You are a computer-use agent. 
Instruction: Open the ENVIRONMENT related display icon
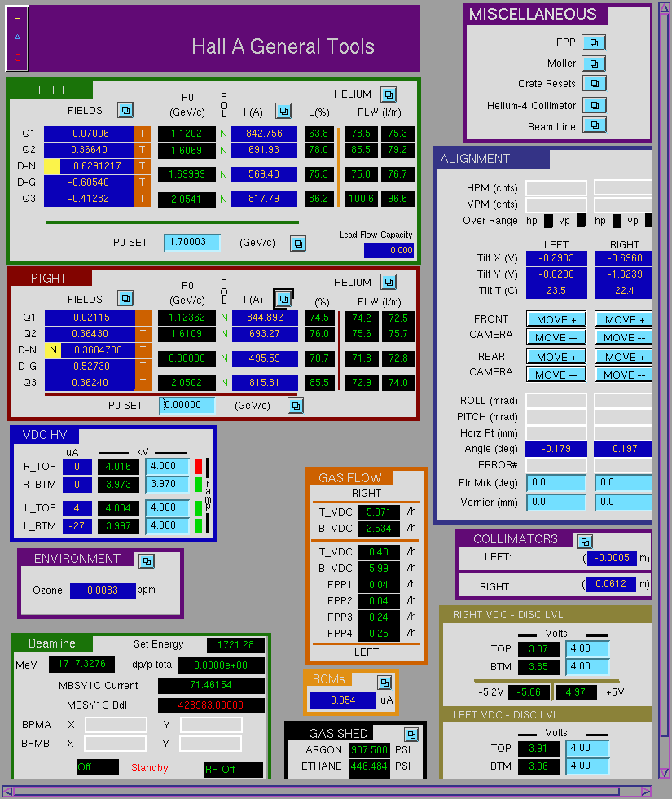click(x=147, y=561)
